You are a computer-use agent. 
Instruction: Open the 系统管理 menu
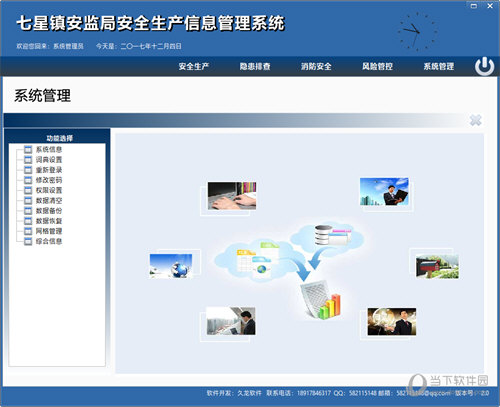tap(439, 66)
